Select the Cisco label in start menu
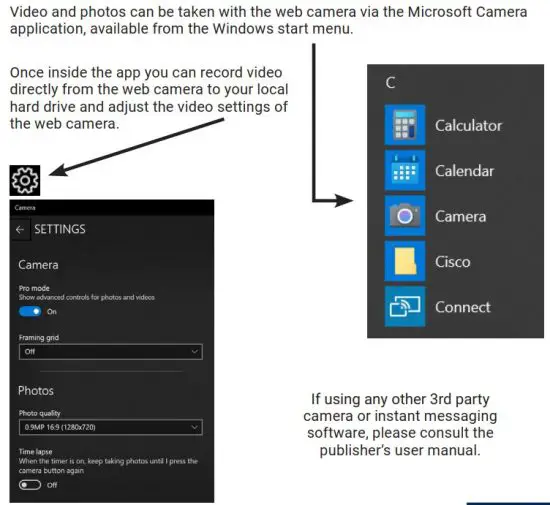This screenshot has width=550, height=505. 452,262
